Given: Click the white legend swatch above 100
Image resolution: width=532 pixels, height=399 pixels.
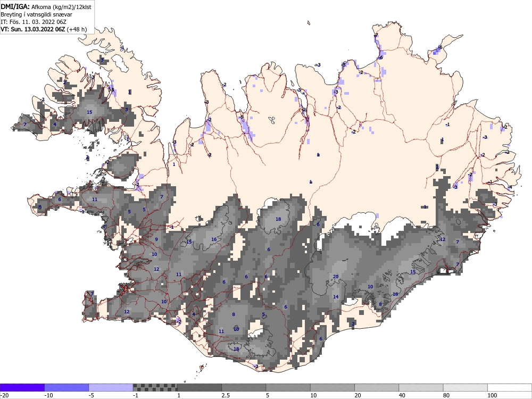Looking at the screenshot, I should (x=510, y=387).
